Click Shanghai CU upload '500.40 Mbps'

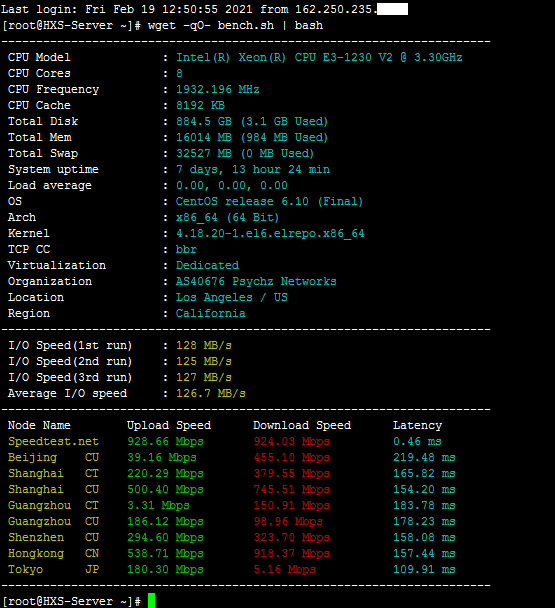point(166,489)
